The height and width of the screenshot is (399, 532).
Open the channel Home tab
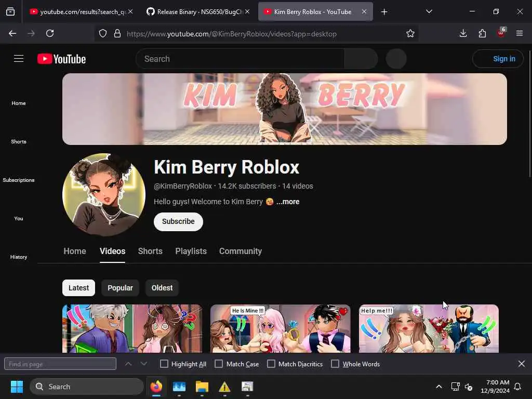[75, 251]
